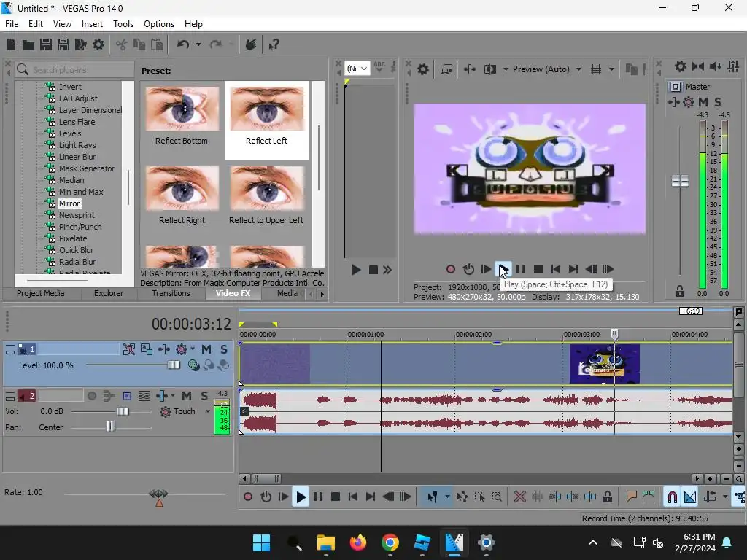The height and width of the screenshot is (560, 747).
Task: Click Go to Start in timeline transport
Action: tap(353, 497)
